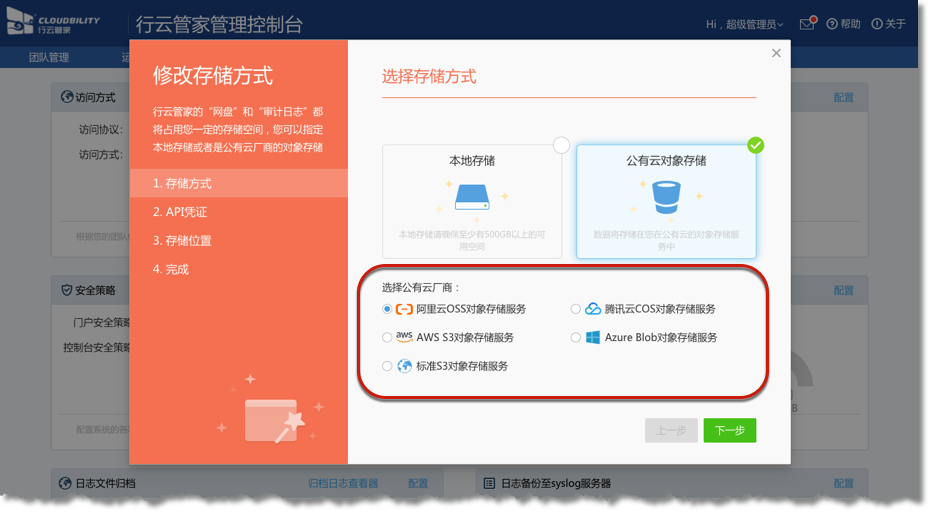The height and width of the screenshot is (512, 928).
Task: Click the local disk drive icon
Action: [472, 197]
